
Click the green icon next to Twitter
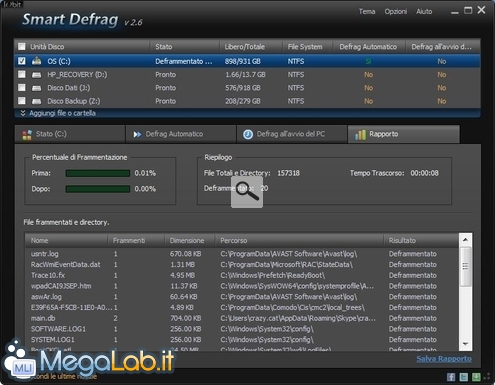[476, 377]
